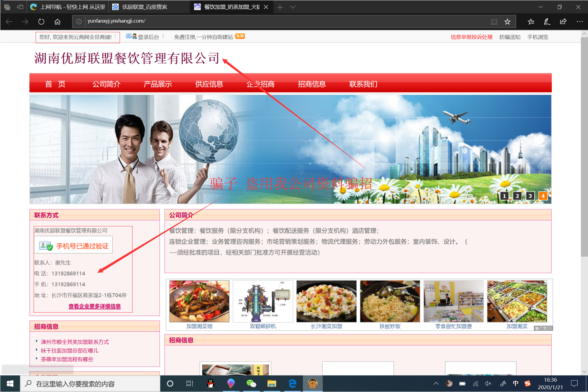
Task: Toggle Chinese input mode indicator
Action: 515,383
